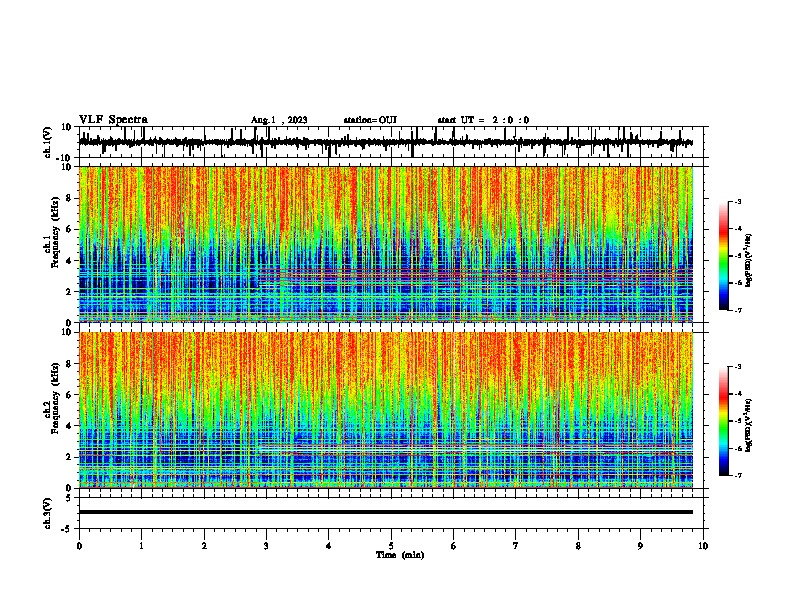The width and height of the screenshot is (792, 612).
Task: Click time axis tick label '0'
Action: click(79, 546)
